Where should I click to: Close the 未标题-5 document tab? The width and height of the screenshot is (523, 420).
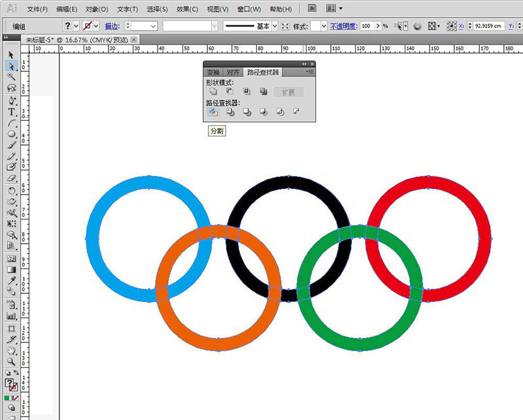[134, 40]
